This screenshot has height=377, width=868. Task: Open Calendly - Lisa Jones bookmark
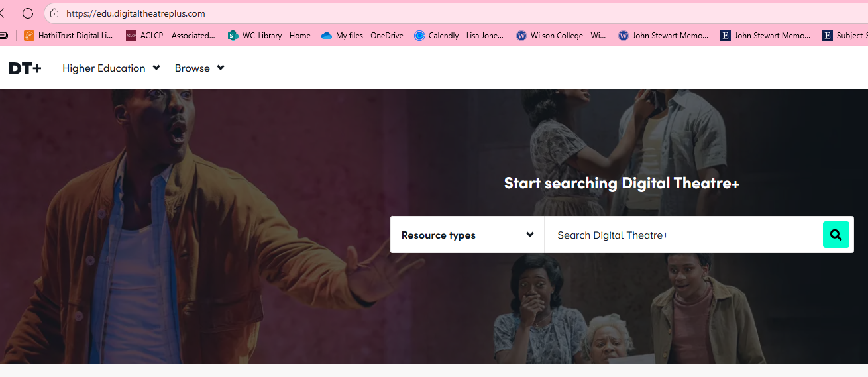tap(459, 36)
